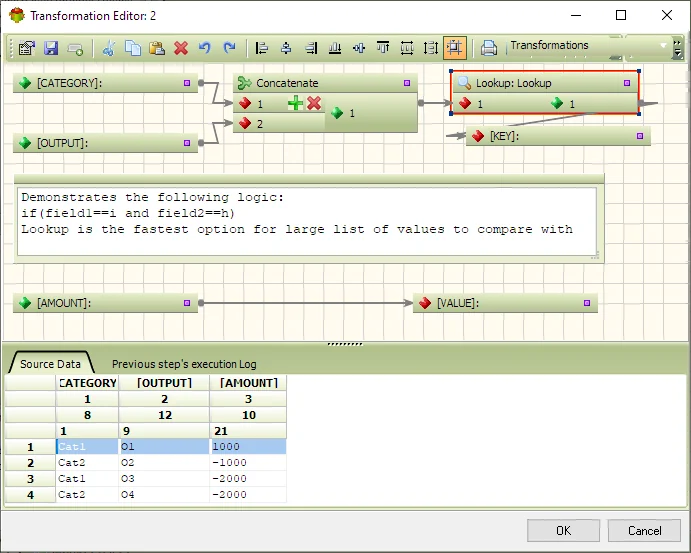Make selected nodes same height

coord(431,48)
